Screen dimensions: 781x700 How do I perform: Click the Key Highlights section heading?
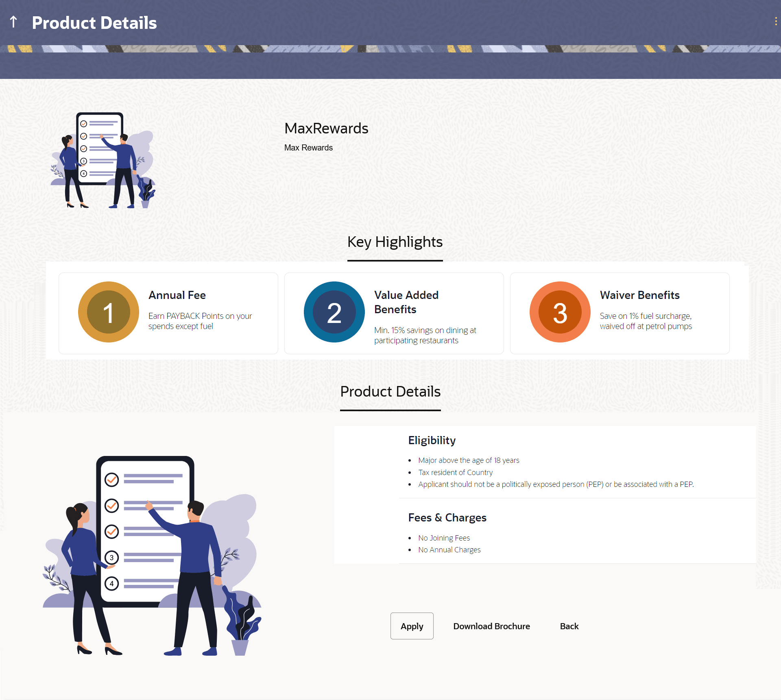click(x=395, y=242)
